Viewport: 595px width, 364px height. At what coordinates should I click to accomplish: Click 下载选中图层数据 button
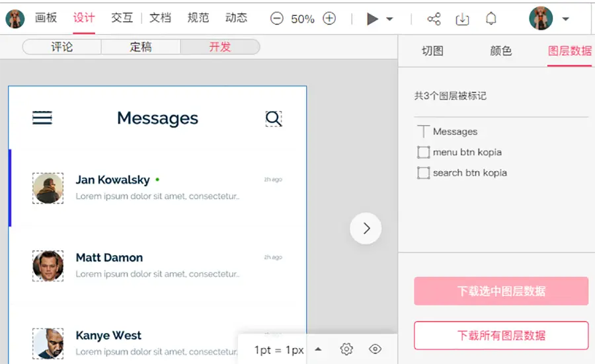(x=501, y=291)
